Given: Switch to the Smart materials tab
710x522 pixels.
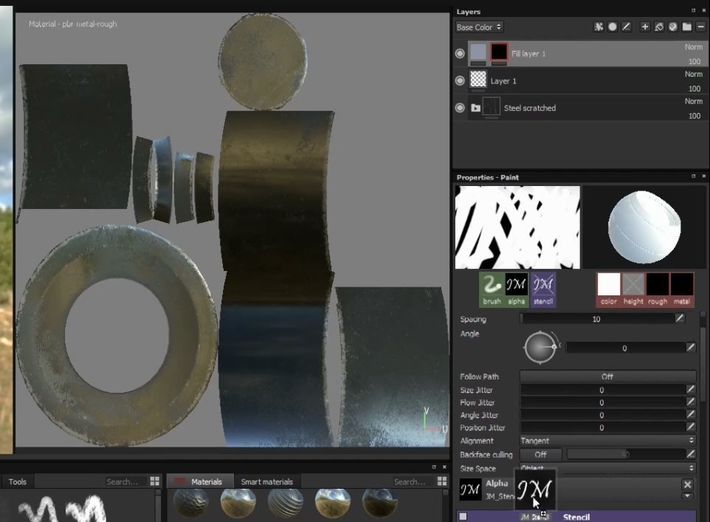Looking at the screenshot, I should [267, 482].
